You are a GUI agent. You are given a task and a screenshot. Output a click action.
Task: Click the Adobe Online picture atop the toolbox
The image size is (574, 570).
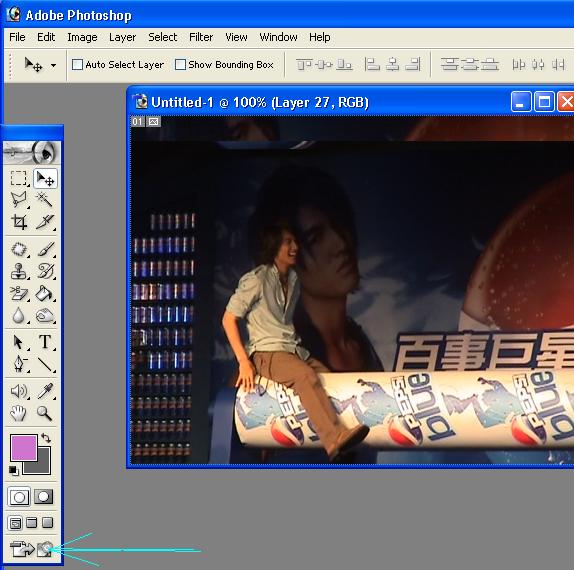pos(32,152)
